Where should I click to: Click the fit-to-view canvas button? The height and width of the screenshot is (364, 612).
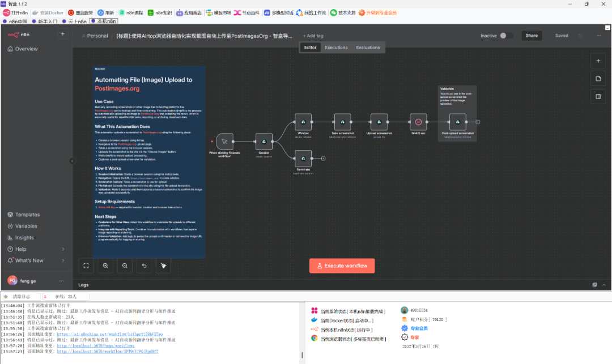[86, 266]
